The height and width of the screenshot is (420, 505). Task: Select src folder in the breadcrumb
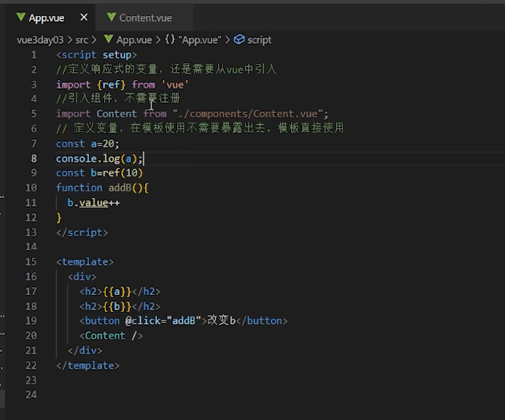[x=82, y=40]
